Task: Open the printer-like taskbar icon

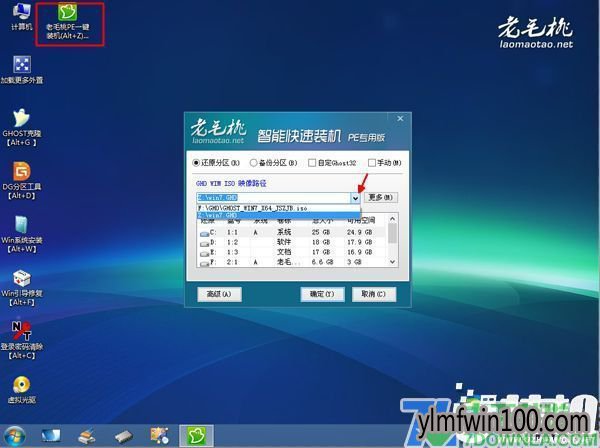Action: [x=86, y=436]
